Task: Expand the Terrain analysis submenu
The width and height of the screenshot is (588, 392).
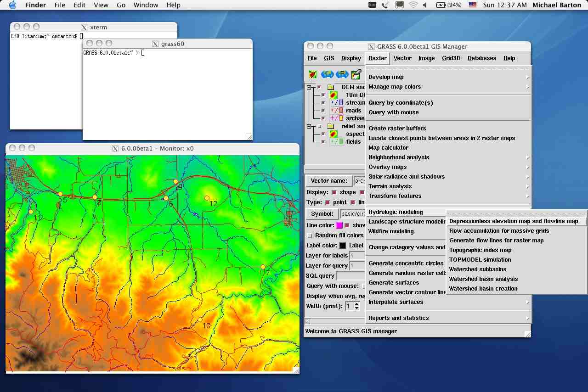Action: coord(390,186)
